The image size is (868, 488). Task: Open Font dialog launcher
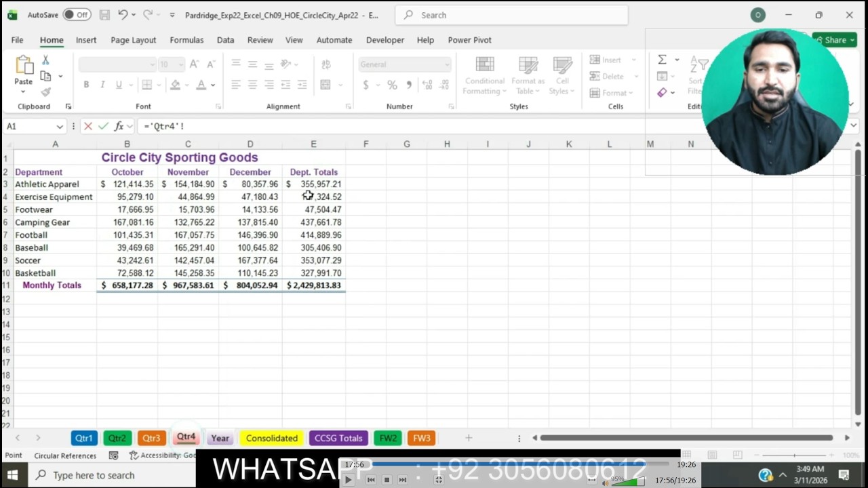click(218, 106)
